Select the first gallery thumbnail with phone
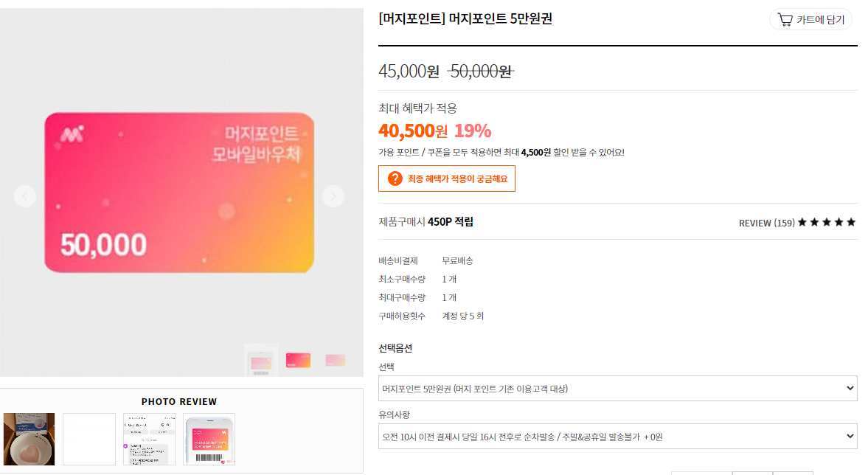The height and width of the screenshot is (475, 868). pos(261,361)
